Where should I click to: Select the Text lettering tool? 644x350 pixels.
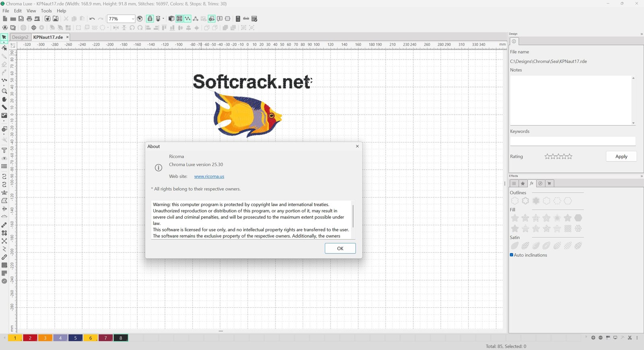(x=4, y=150)
